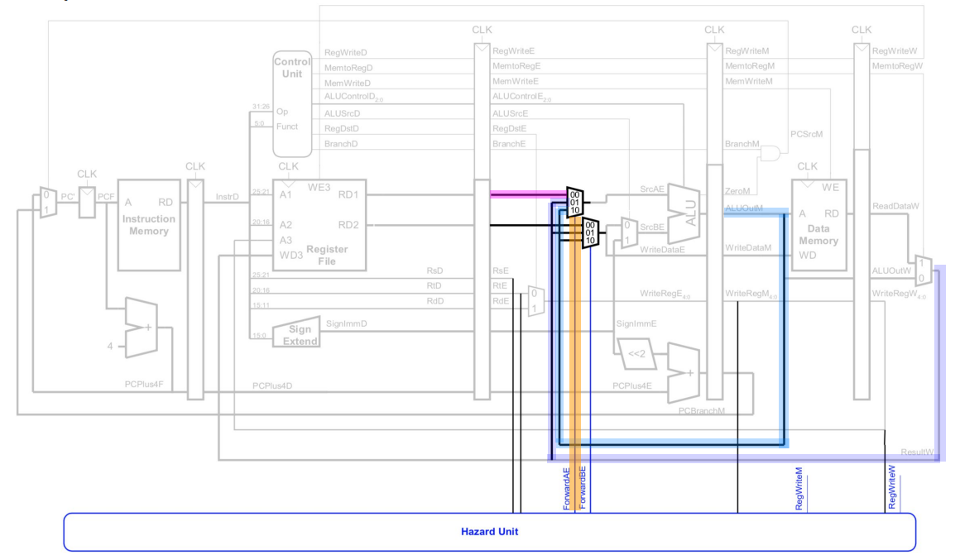Click the Hazard Unit block
Image resolution: width=960 pixels, height=560 pixels.
coord(489,532)
